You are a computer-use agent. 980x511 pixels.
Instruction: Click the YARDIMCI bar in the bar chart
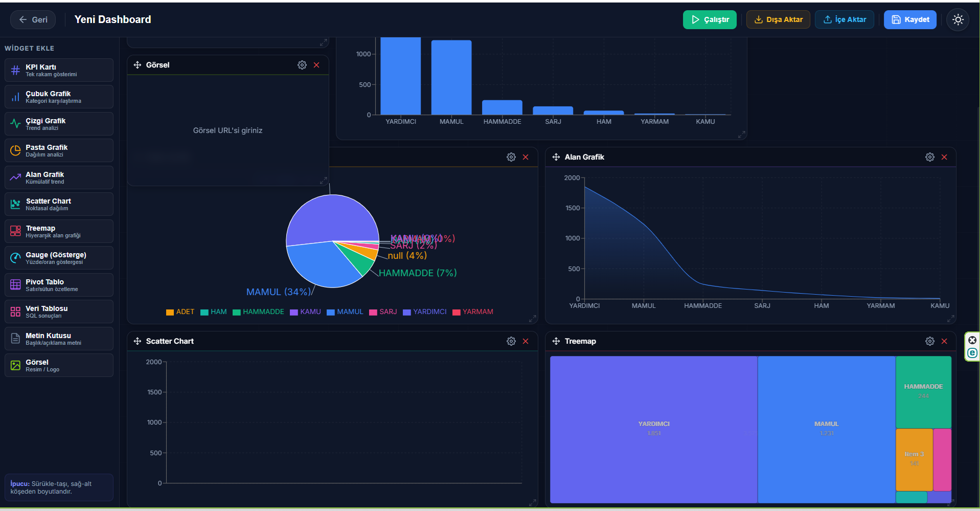coord(401,76)
